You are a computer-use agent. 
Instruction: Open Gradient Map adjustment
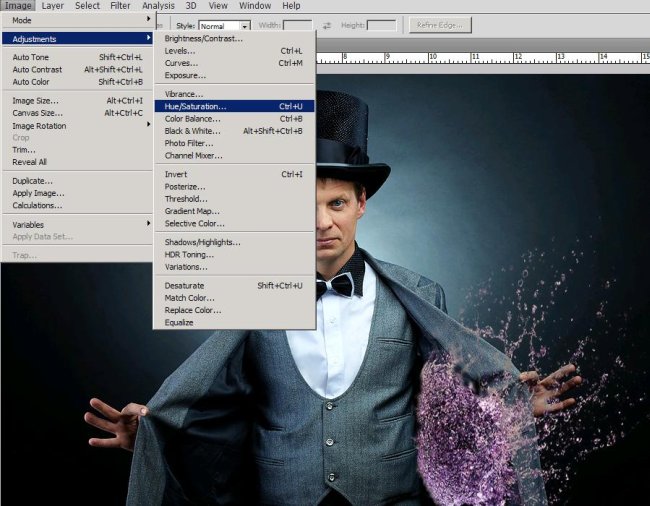pos(234,211)
